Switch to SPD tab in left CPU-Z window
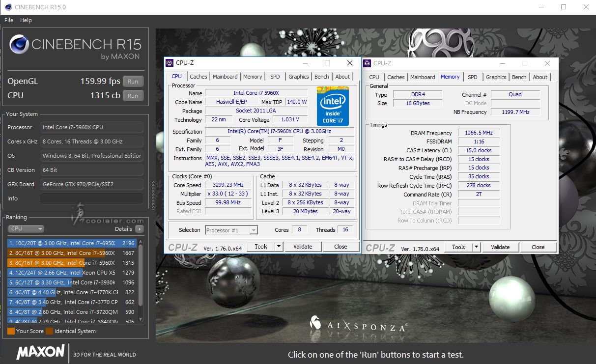The width and height of the screenshot is (596, 364). [x=275, y=77]
